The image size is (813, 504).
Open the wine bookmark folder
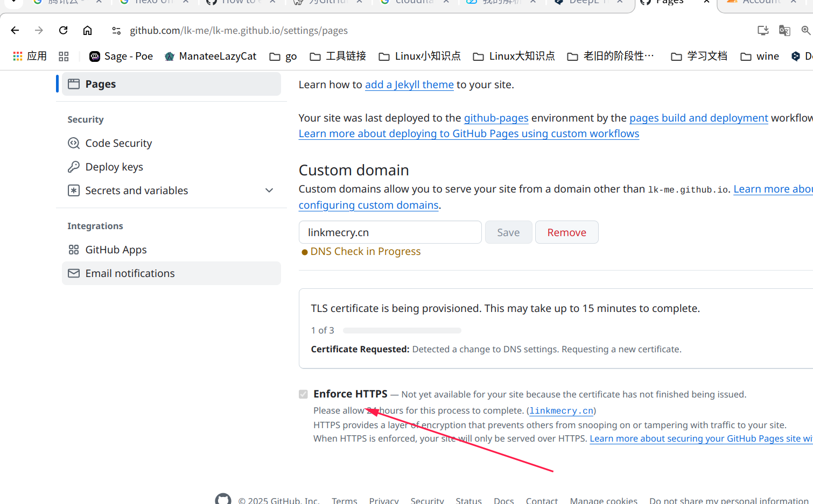point(760,56)
